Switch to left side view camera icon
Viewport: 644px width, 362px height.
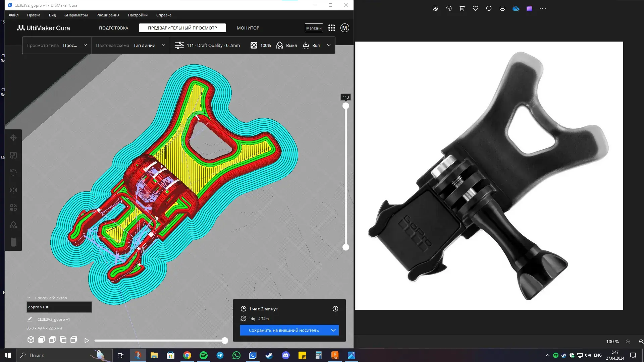tap(63, 340)
